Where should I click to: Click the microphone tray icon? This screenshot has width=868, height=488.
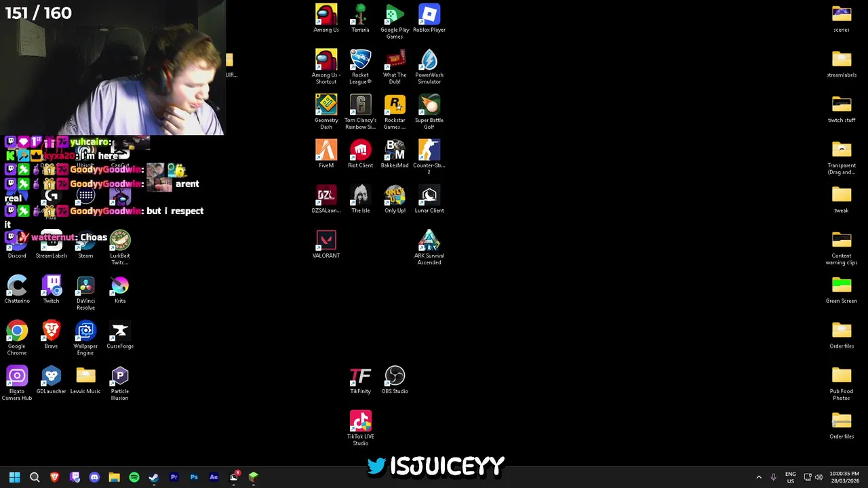point(773,477)
